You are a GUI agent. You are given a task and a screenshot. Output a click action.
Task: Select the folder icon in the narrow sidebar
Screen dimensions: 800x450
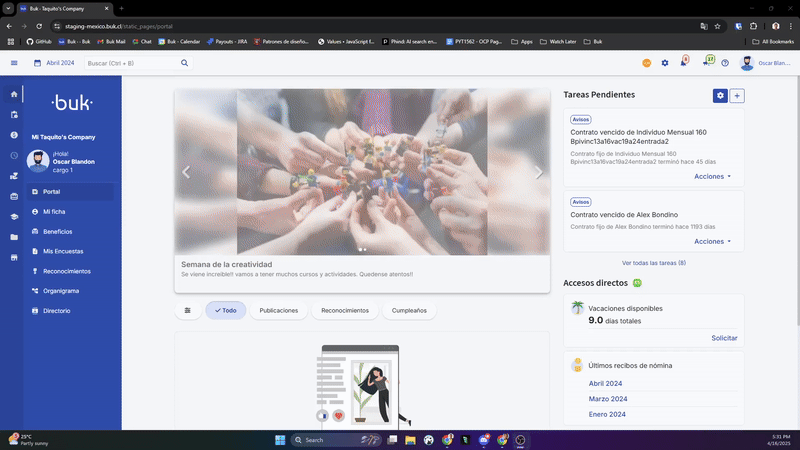(14, 237)
